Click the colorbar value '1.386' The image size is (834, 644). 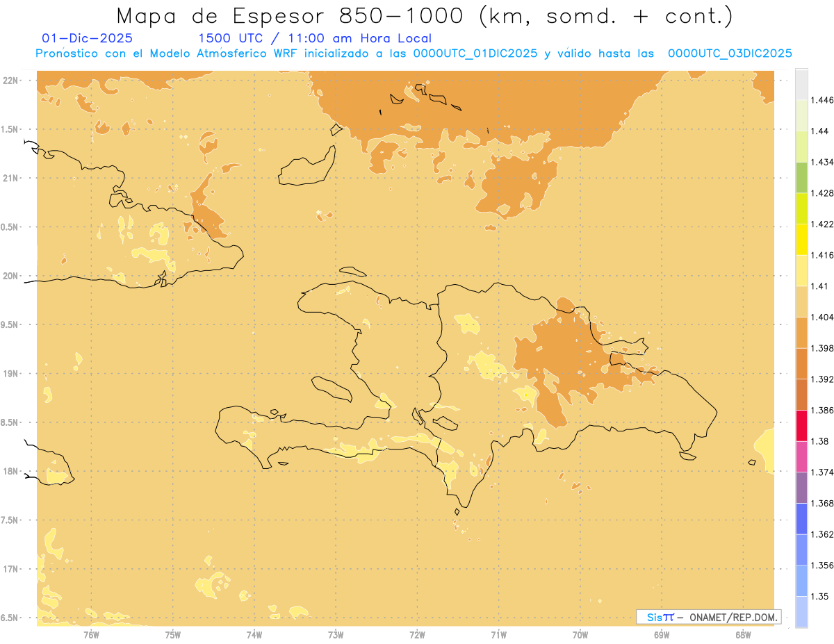tap(822, 411)
